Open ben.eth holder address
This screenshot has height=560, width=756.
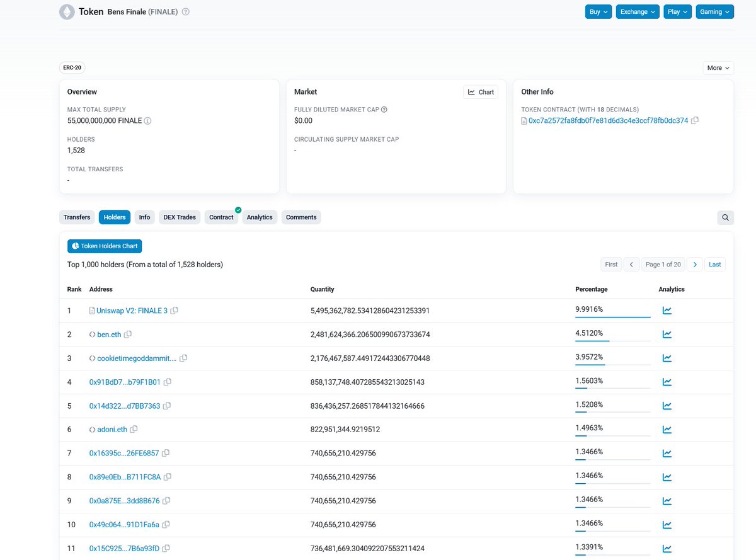[x=109, y=334]
